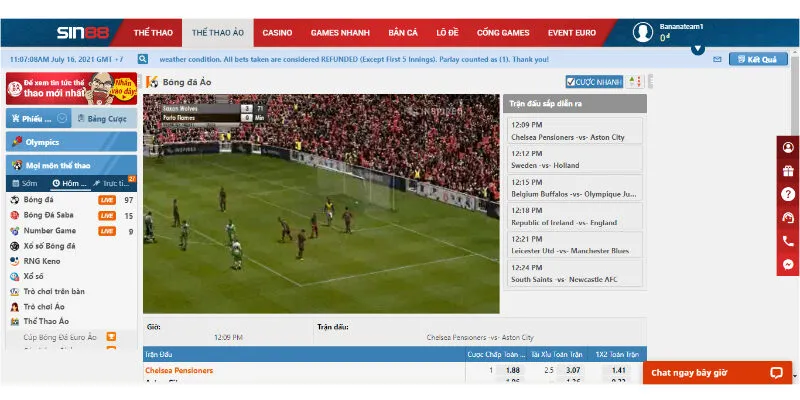This screenshot has width=800, height=400.
Task: Open the Phiếu bet slip tab
Action: tap(39, 118)
